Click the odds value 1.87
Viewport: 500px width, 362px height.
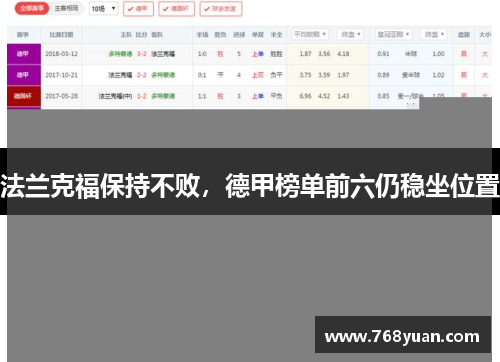[x=305, y=54]
